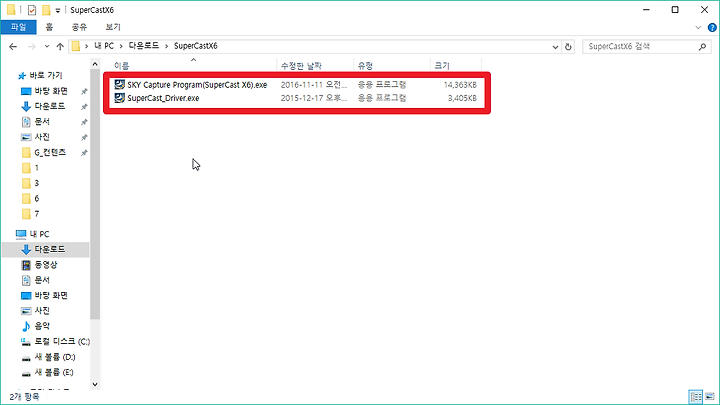Image resolution: width=720 pixels, height=405 pixels.
Task: Click the title bar properties checkmark icon
Action: click(x=32, y=10)
